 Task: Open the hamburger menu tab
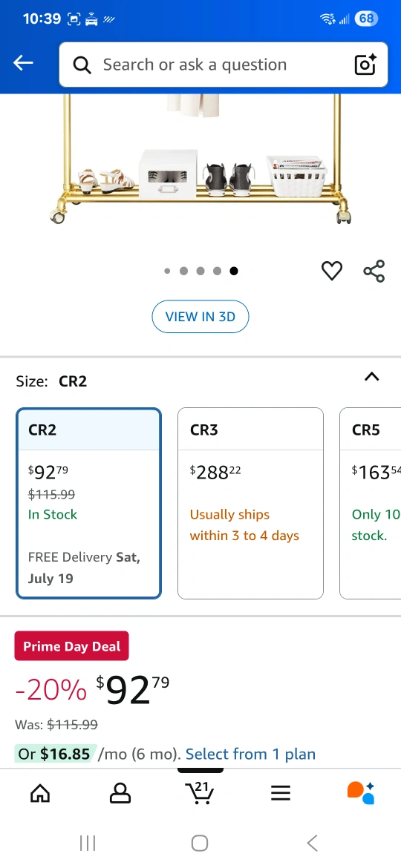280,793
